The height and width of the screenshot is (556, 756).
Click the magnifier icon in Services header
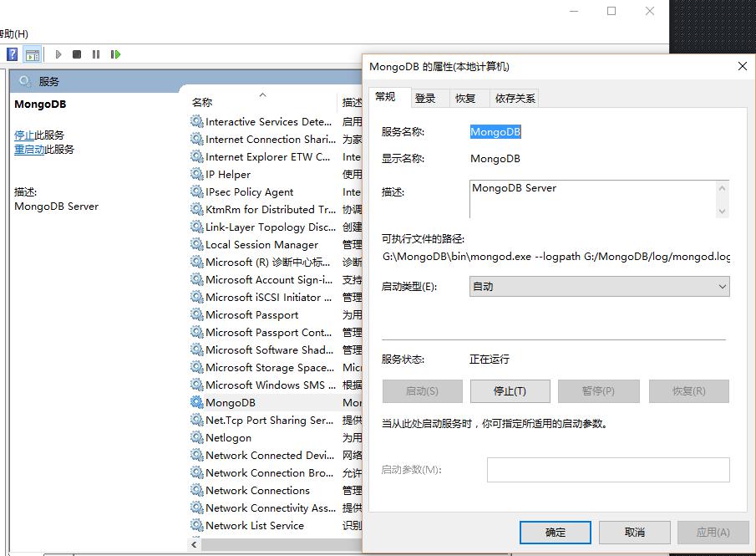pos(24,81)
